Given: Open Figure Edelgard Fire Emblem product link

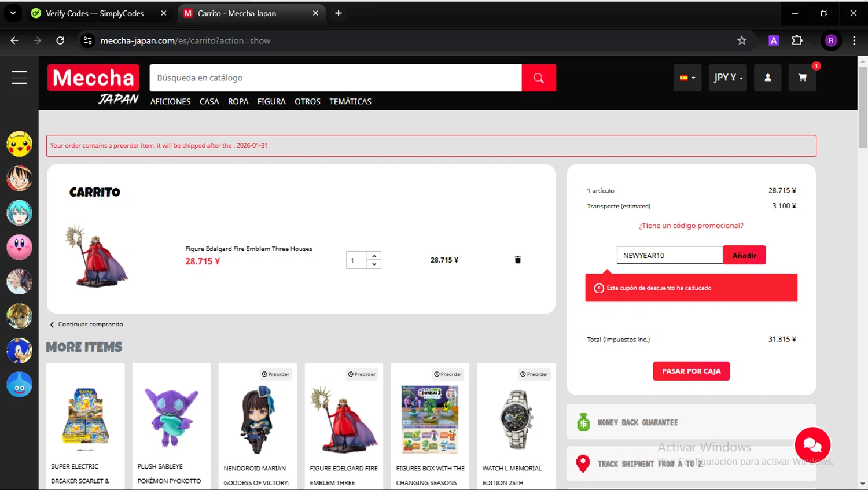Looking at the screenshot, I should pos(249,249).
